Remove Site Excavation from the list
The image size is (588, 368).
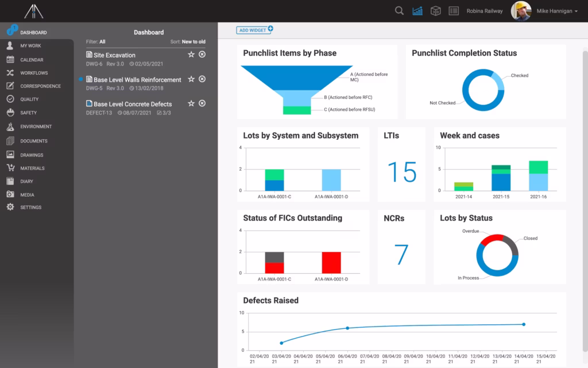202,55
